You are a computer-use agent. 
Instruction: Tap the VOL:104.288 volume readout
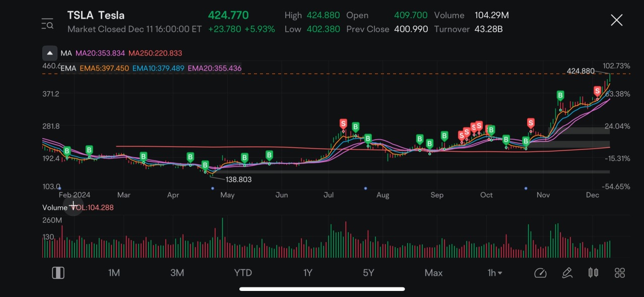[x=92, y=207]
